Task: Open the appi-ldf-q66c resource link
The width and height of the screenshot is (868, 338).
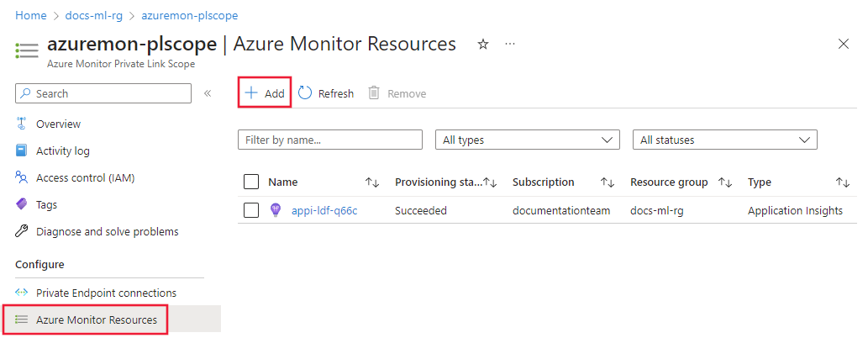Action: click(324, 210)
